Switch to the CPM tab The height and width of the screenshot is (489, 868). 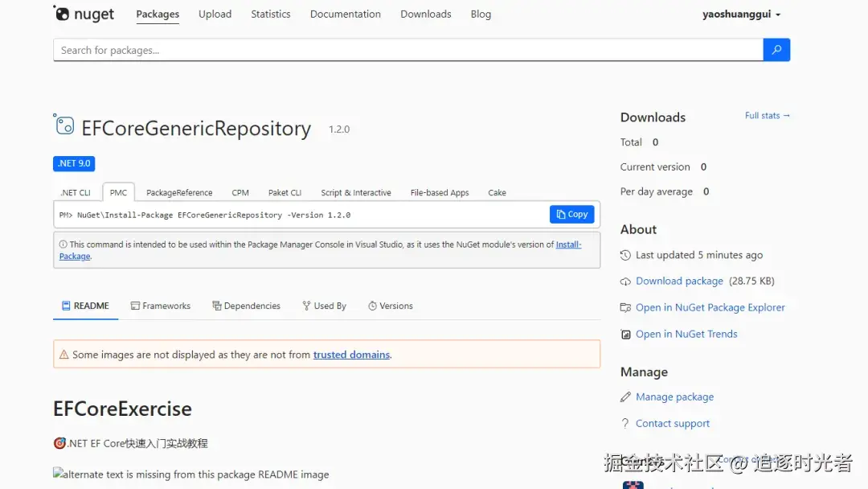(x=240, y=193)
